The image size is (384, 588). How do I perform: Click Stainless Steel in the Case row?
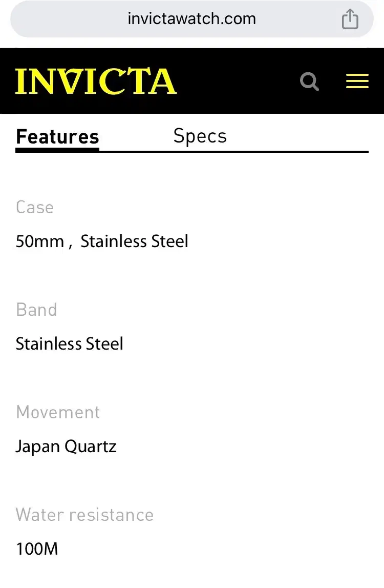pos(134,241)
